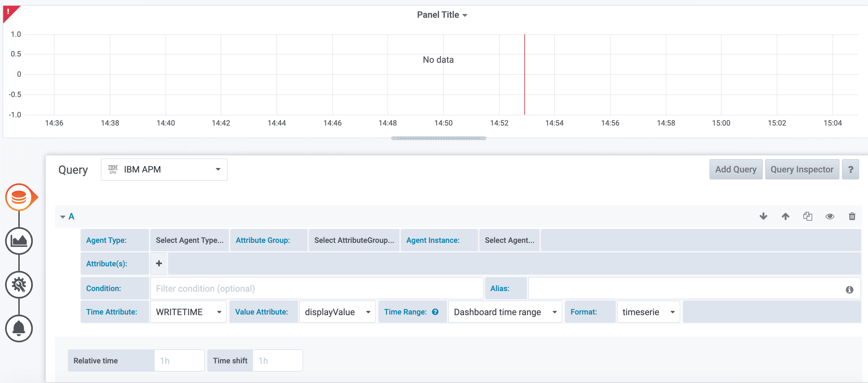Collapse query row A

(63, 217)
